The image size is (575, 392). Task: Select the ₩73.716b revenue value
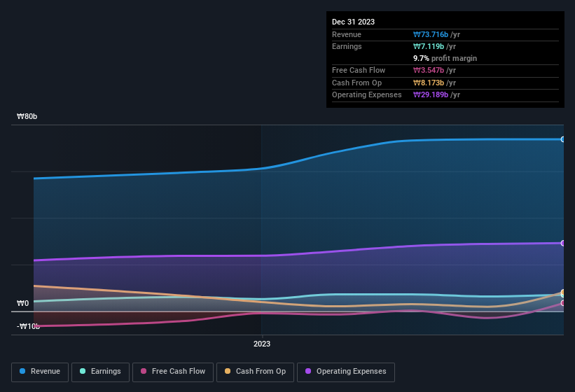coord(431,34)
